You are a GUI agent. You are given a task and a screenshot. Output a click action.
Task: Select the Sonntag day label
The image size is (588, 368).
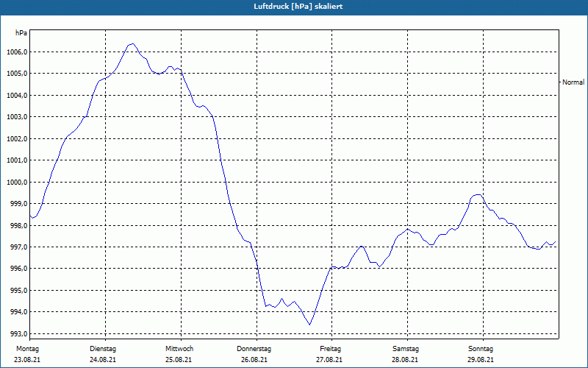coord(481,349)
